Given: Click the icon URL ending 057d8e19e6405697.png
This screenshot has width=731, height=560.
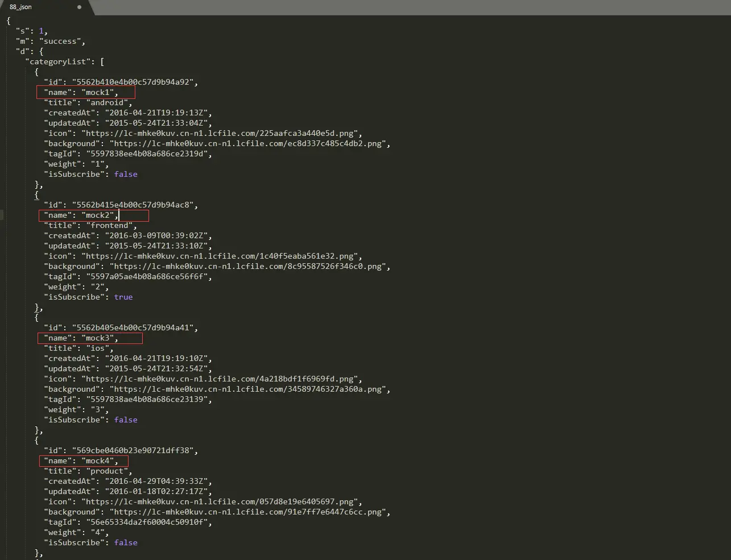Looking at the screenshot, I should point(221,502).
